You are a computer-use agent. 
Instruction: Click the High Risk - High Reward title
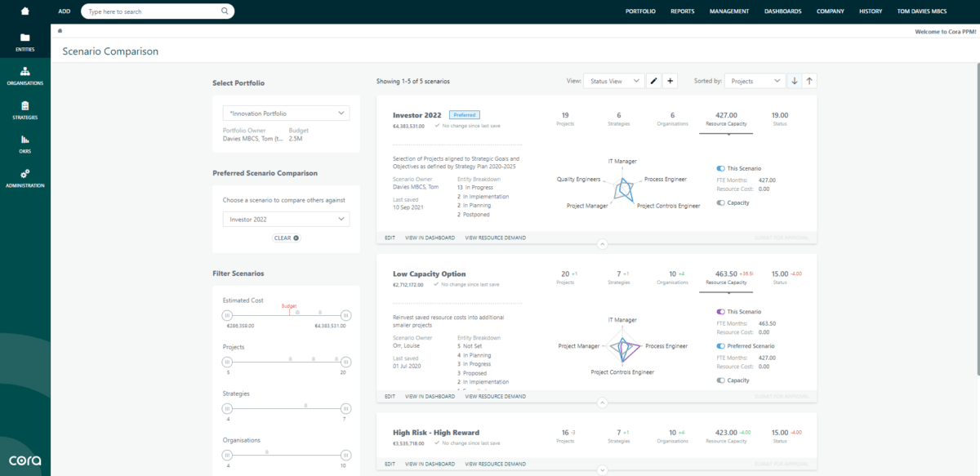point(436,433)
